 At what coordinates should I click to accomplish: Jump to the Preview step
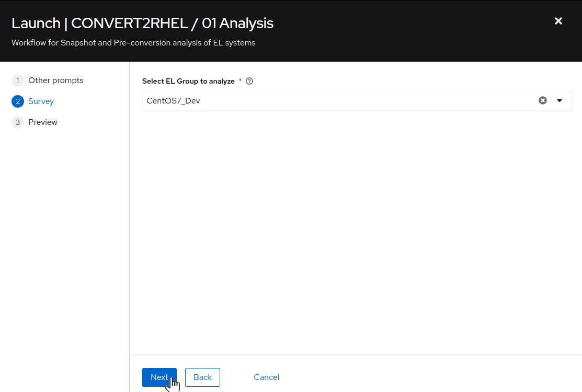click(x=43, y=122)
